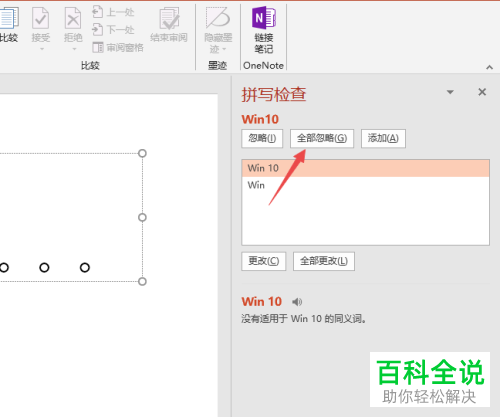
Task: Click the Add (添加) button
Action: click(383, 138)
